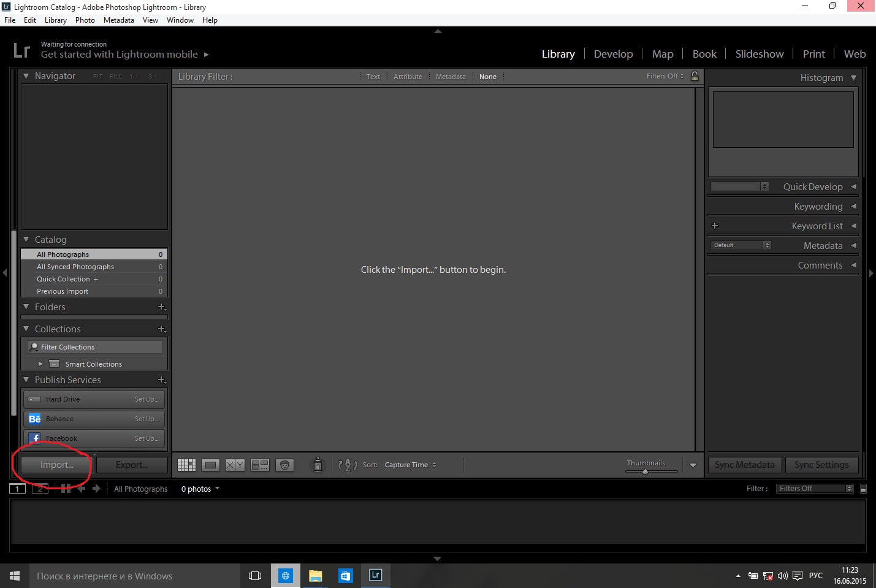876x588 pixels.
Task: Click Hard Drive publish service icon
Action: pos(34,399)
